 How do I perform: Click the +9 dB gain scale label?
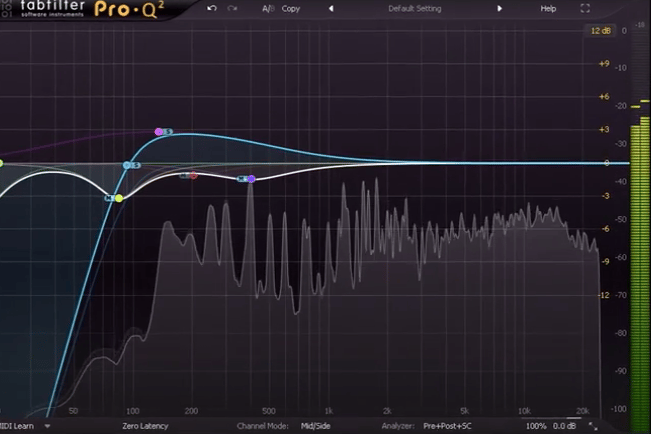click(x=604, y=64)
